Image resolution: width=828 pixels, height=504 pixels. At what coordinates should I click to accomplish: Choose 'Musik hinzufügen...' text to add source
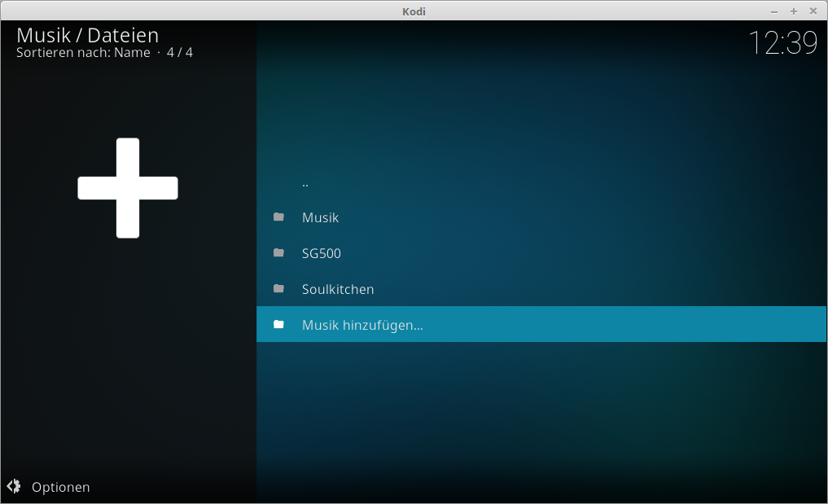pyautogui.click(x=362, y=325)
